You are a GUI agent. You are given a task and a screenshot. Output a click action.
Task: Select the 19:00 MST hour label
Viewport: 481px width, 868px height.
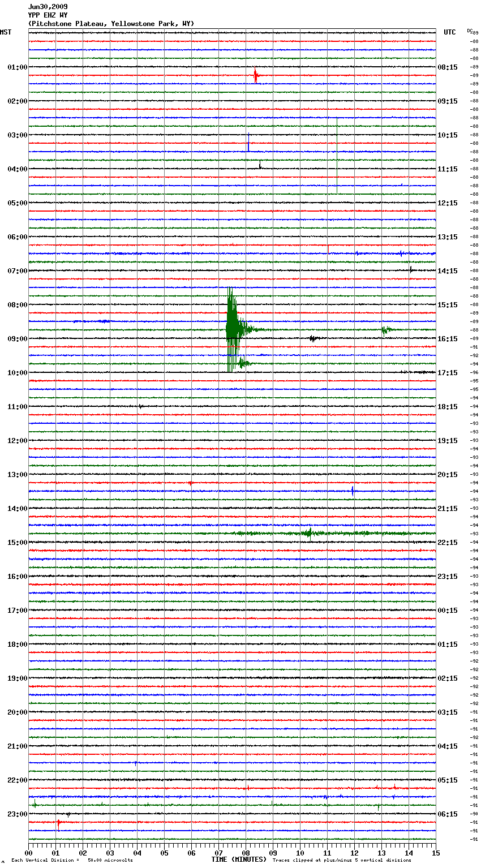coord(18,678)
